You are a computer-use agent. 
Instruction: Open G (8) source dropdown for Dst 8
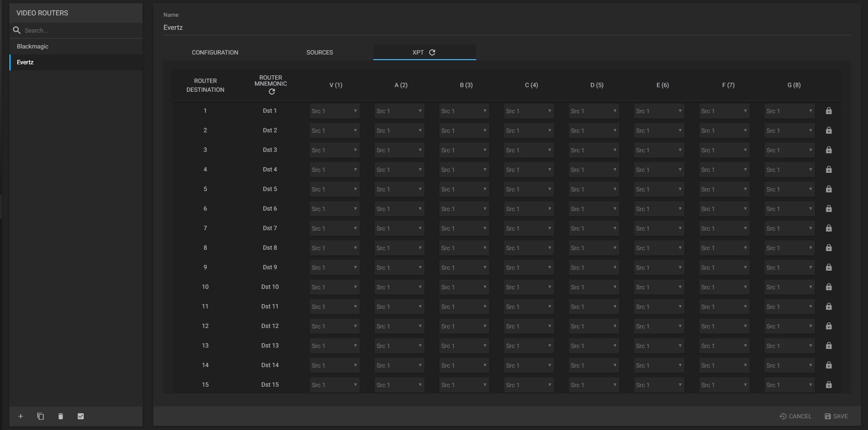790,248
